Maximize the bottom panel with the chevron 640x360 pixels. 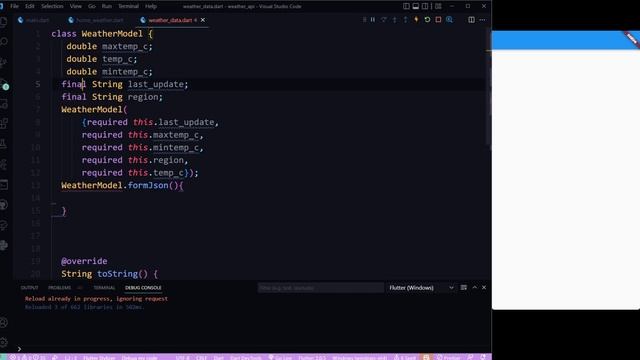[x=474, y=288]
